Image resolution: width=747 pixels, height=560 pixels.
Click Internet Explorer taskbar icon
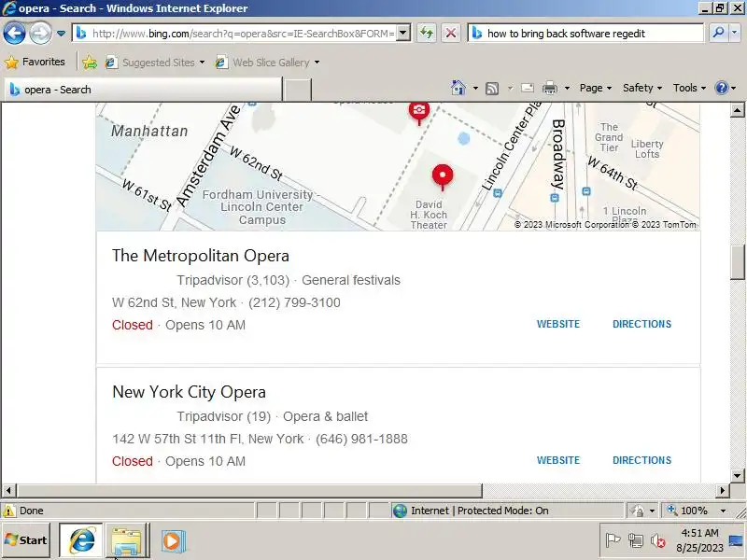[81, 540]
